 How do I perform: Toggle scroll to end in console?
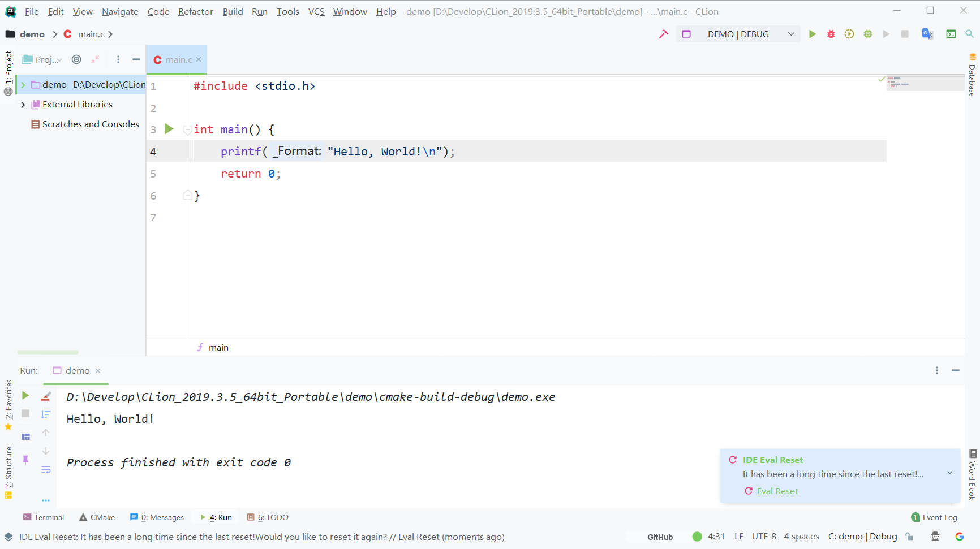46,414
